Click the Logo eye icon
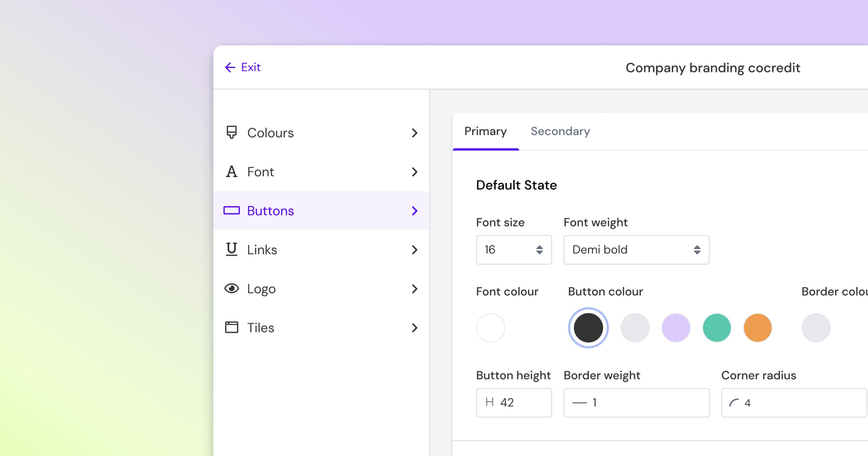The image size is (868, 456). (x=231, y=288)
